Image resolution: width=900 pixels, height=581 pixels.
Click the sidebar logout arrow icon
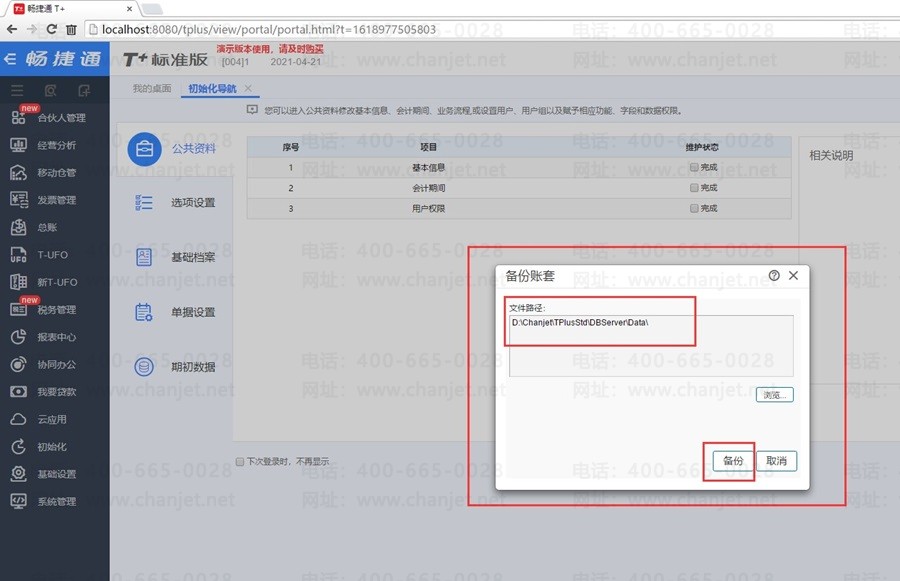pos(84,90)
